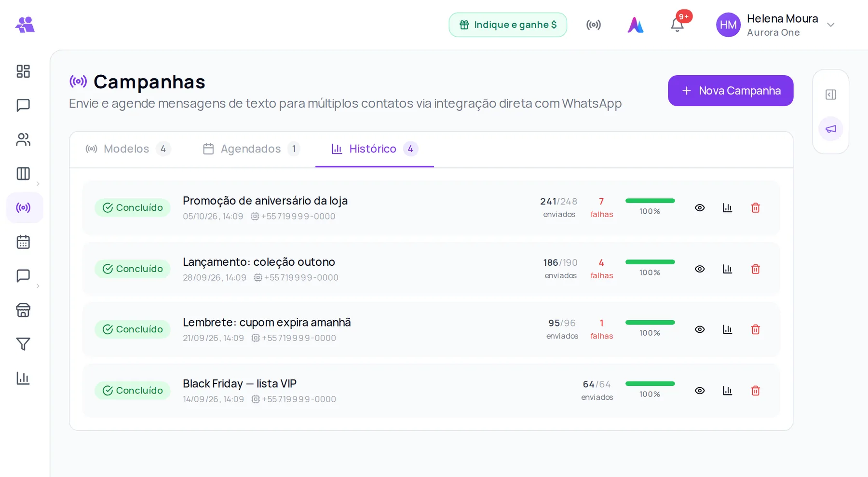Create a Nova Campanha

click(731, 91)
